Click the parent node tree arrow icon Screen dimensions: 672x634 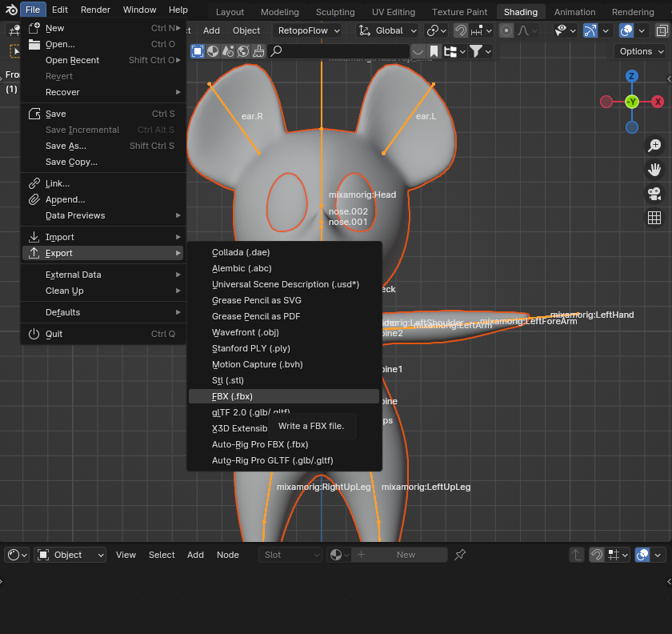[x=577, y=555]
